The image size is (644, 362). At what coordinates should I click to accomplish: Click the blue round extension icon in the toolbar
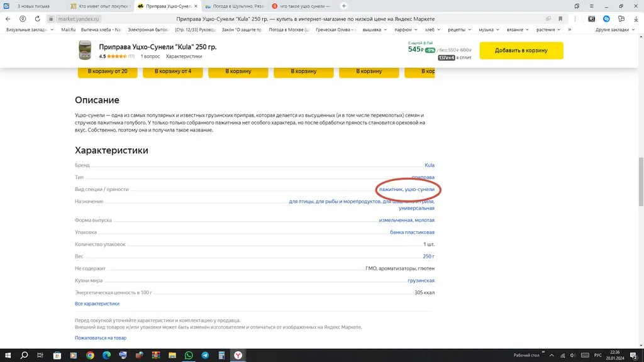point(606,19)
